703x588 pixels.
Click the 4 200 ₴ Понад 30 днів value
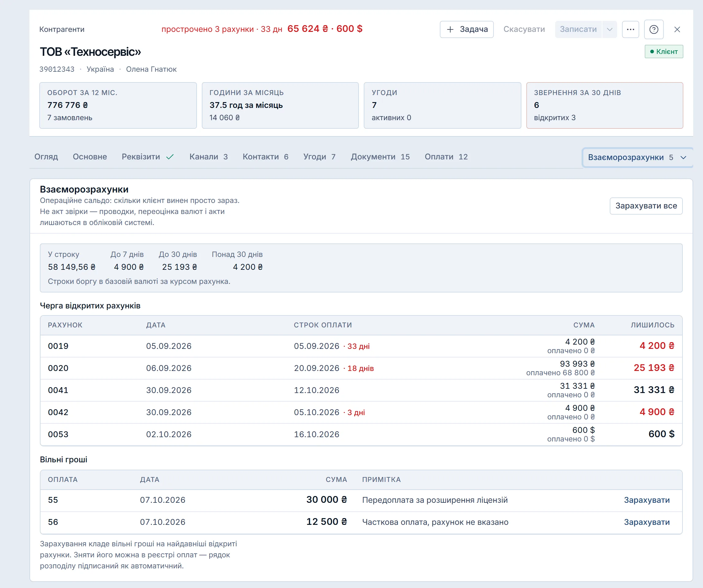point(248,267)
